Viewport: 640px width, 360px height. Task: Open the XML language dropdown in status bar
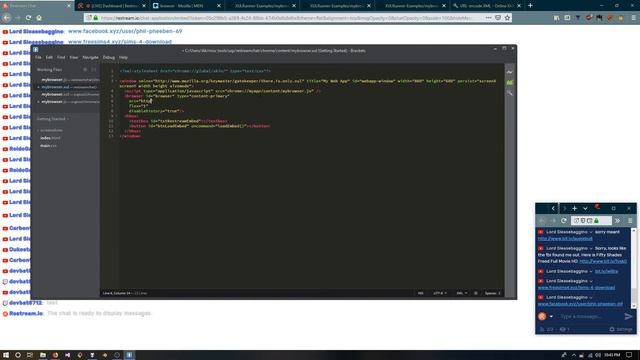coord(461,293)
